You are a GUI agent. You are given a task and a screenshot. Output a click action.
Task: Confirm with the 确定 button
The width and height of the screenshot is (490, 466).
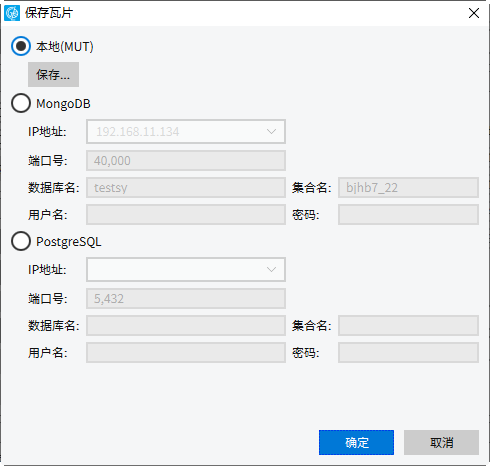point(356,442)
